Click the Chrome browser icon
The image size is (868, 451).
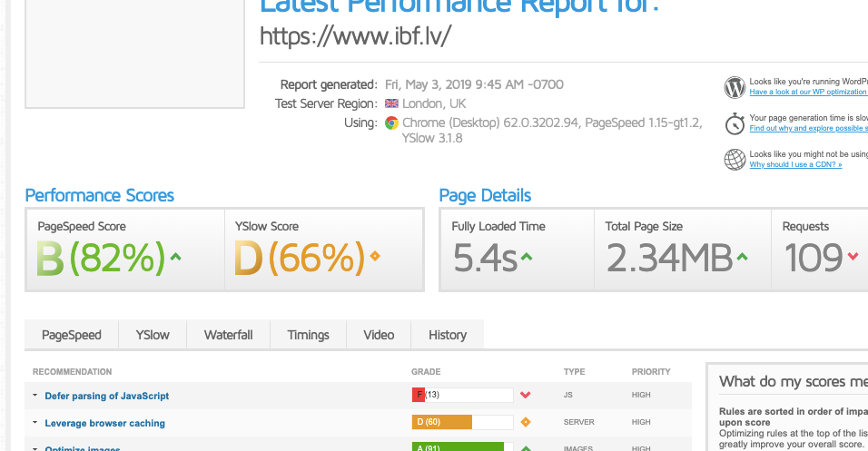point(391,123)
